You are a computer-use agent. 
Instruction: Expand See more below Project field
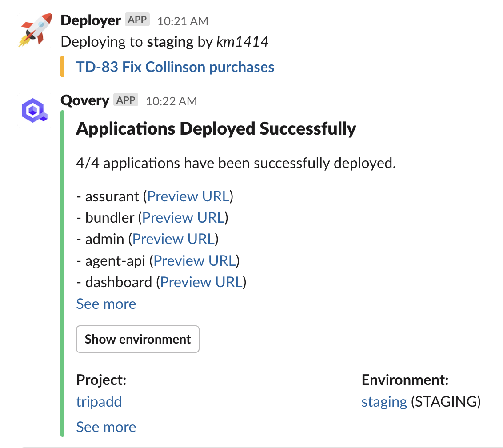pyautogui.click(x=106, y=427)
